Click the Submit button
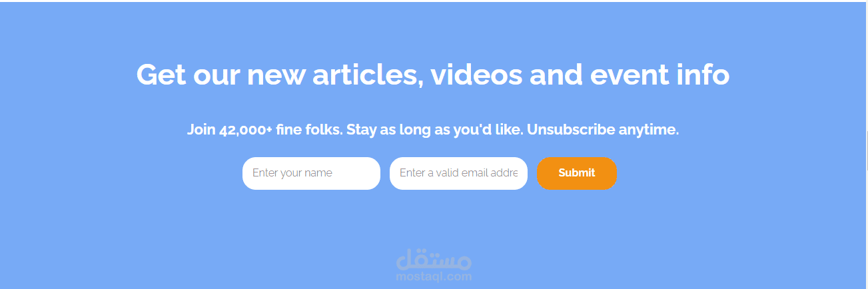868x289 pixels. point(576,173)
